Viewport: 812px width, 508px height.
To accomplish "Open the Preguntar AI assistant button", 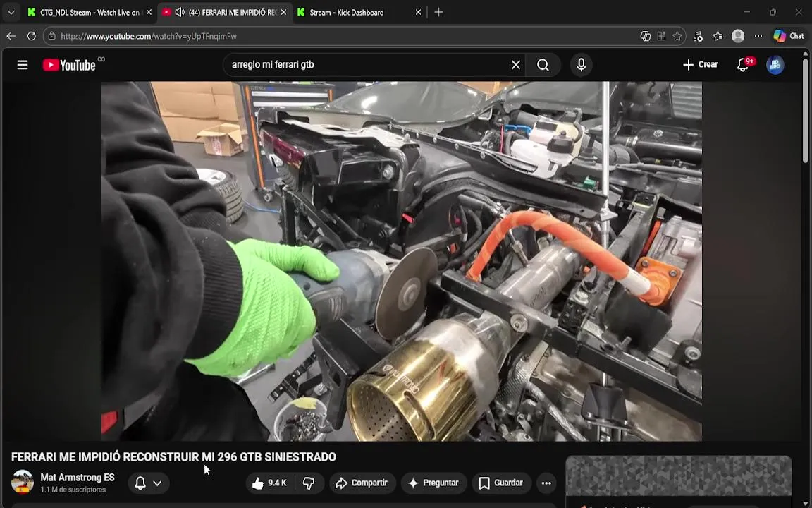I will pos(434,483).
